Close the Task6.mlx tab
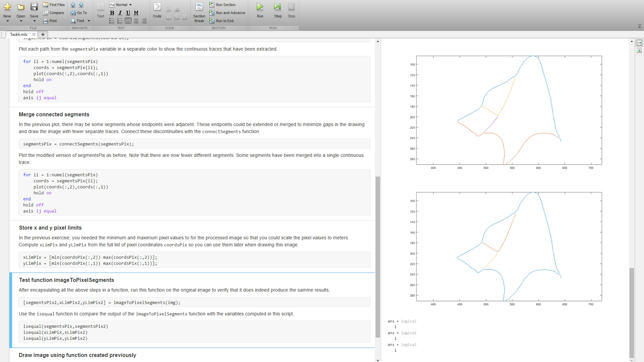 (x=34, y=34)
